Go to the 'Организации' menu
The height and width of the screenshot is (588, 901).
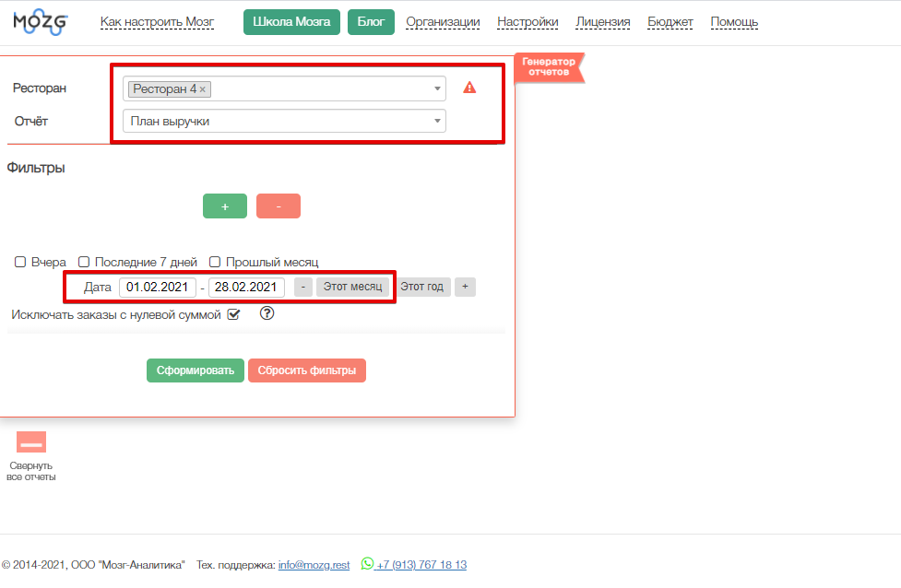tap(443, 22)
